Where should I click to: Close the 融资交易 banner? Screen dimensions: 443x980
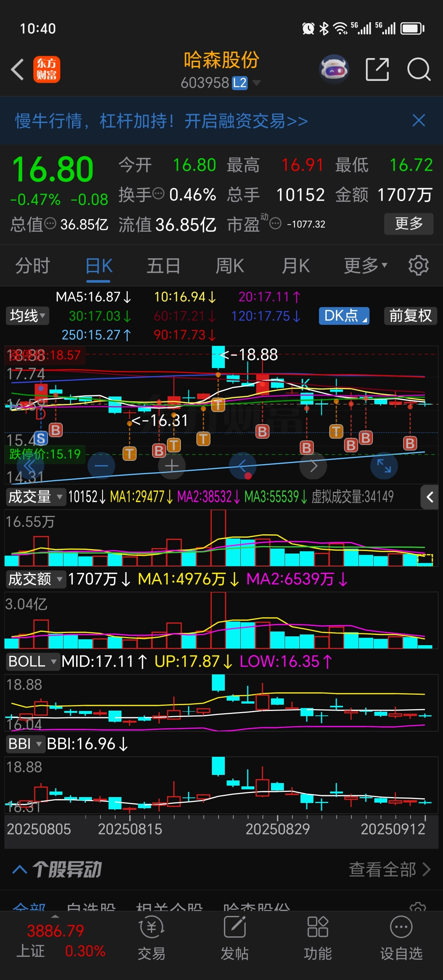(419, 120)
